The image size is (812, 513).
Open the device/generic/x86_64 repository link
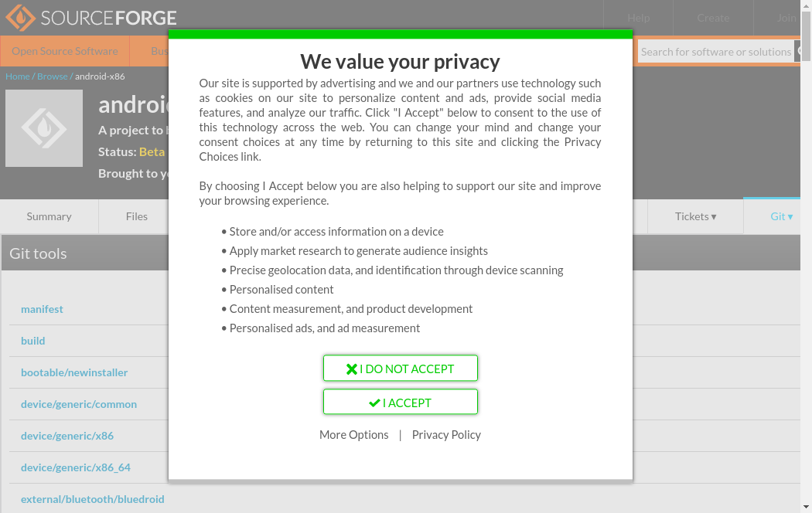pos(76,467)
